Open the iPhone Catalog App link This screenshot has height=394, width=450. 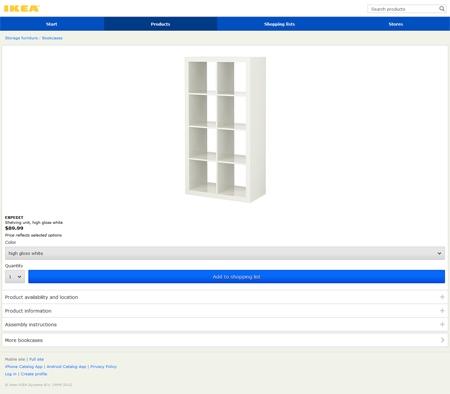click(24, 367)
